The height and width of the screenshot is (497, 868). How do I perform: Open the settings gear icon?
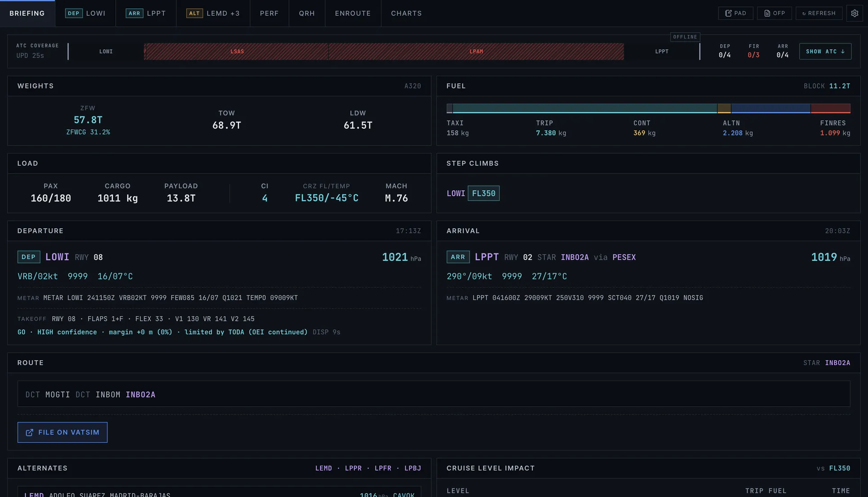coord(854,13)
